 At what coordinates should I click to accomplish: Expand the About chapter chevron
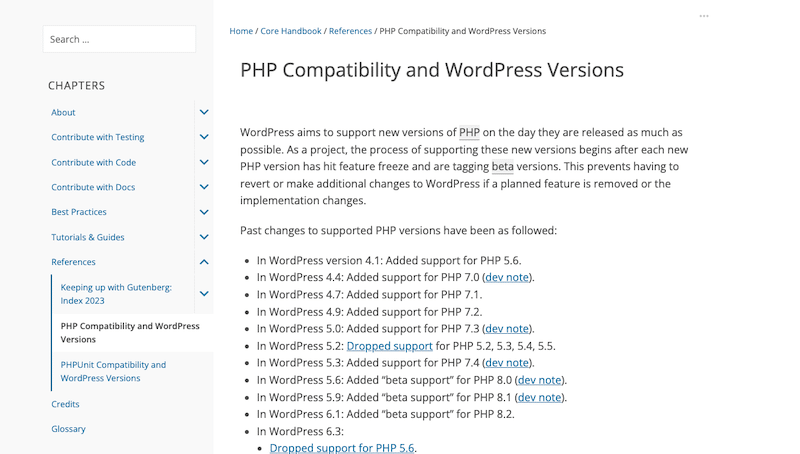coord(204,113)
